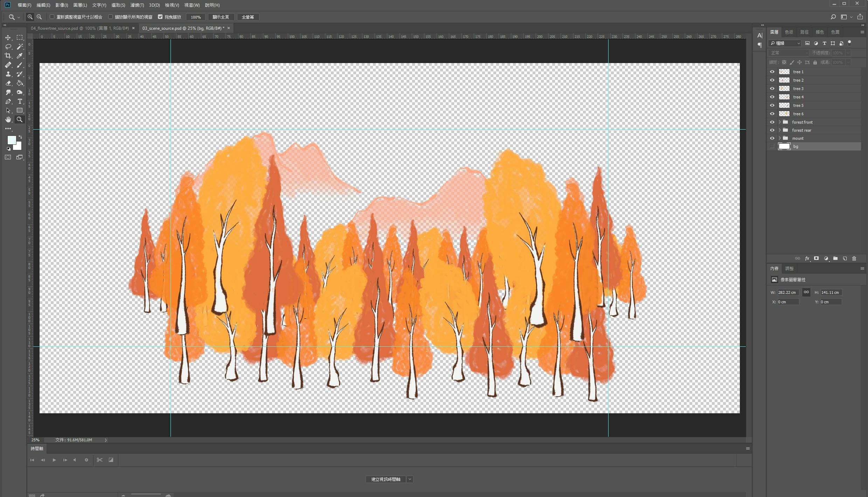Click the Create Video Timeline button

386,479
